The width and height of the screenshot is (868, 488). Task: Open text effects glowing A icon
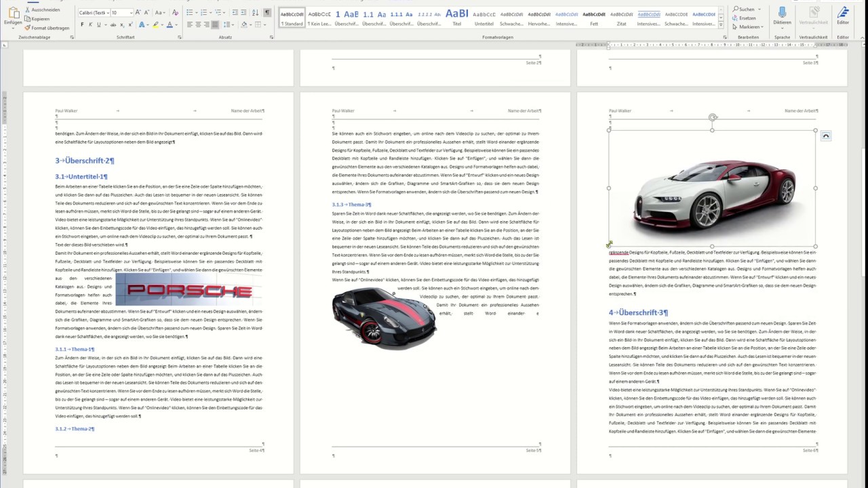coord(142,24)
